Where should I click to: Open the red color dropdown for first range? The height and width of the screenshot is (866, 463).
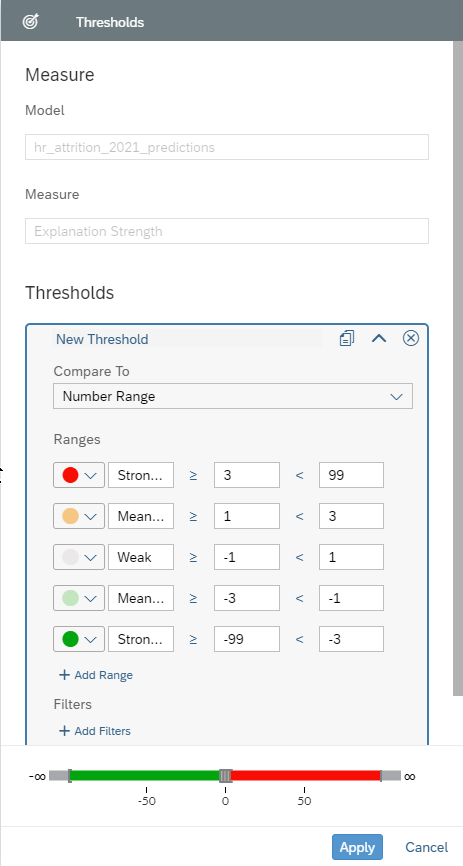[x=79, y=475]
